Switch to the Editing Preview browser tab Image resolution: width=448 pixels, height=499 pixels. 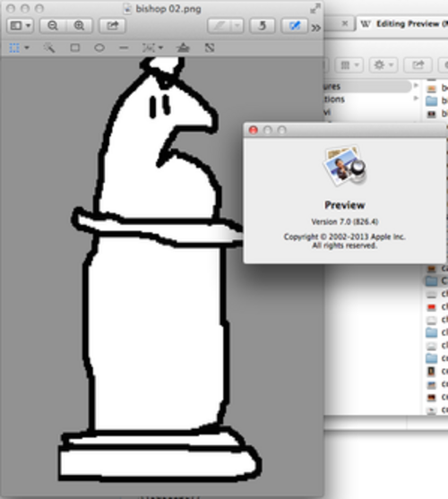[404, 24]
